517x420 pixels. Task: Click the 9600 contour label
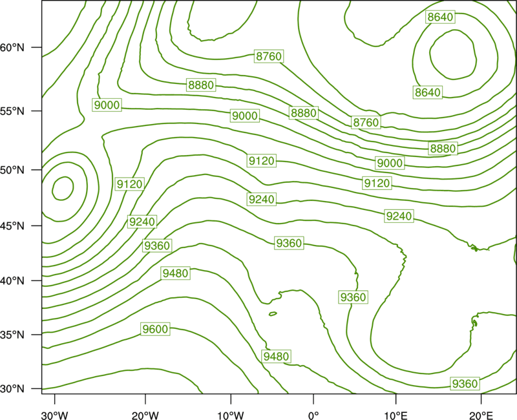[x=155, y=329]
